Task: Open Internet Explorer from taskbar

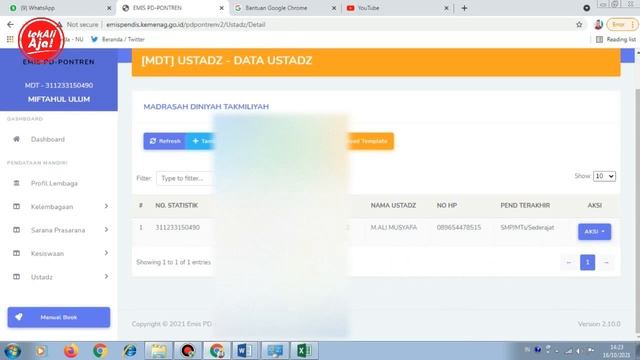Action: [x=130, y=351]
